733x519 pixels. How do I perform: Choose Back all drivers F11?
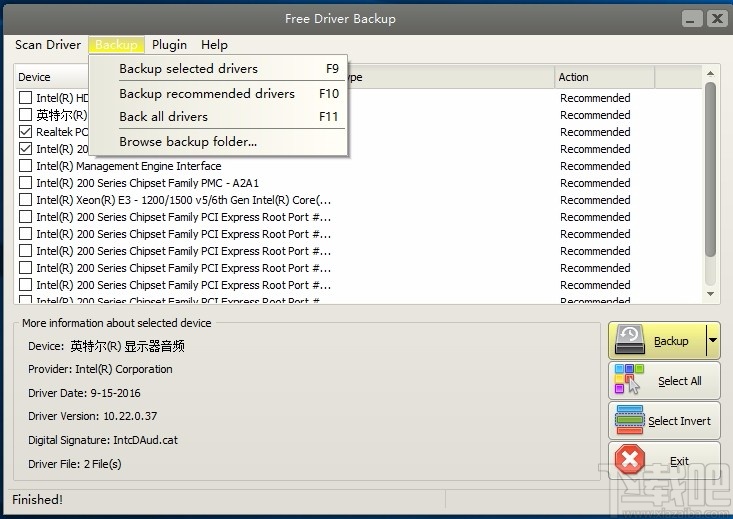coord(218,116)
